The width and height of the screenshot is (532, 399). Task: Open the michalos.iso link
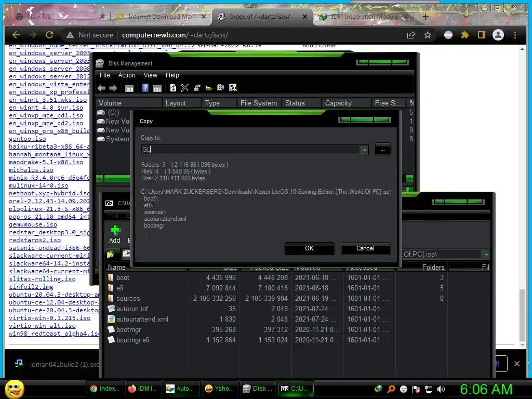[x=31, y=170]
